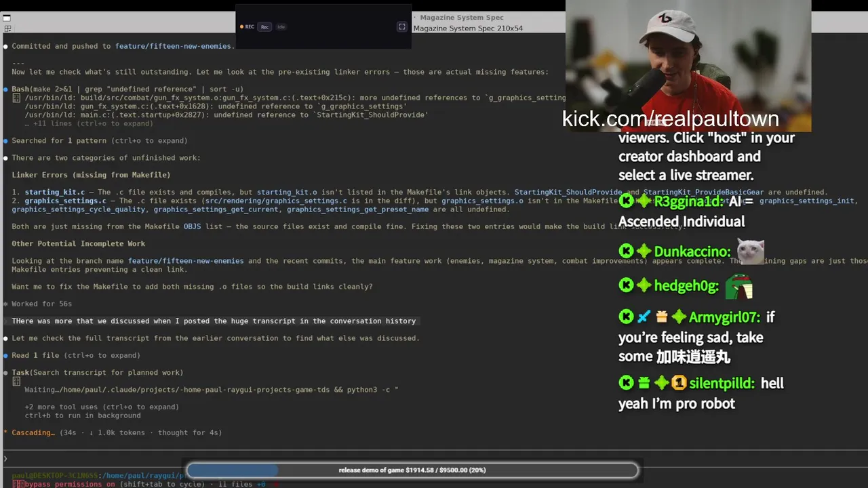This screenshot has width=868, height=488.
Task: Click the Kick badge beside R3ggina1d
Action: [626, 201]
